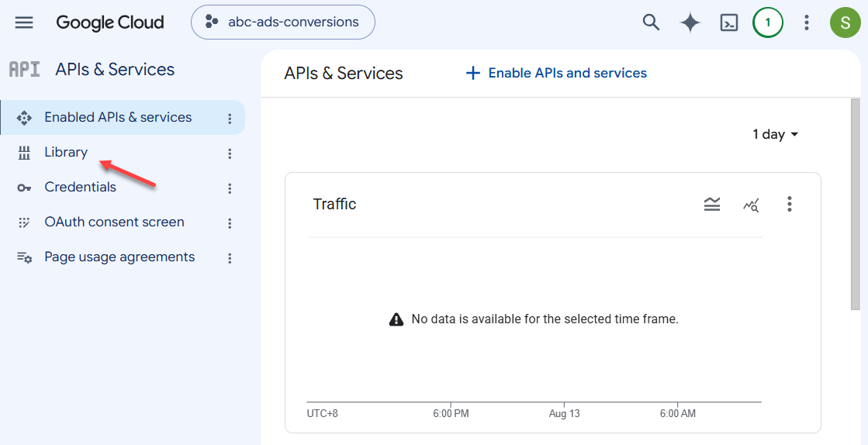Click the Credentials key icon
Image resolution: width=868 pixels, height=445 pixels.
tap(24, 188)
